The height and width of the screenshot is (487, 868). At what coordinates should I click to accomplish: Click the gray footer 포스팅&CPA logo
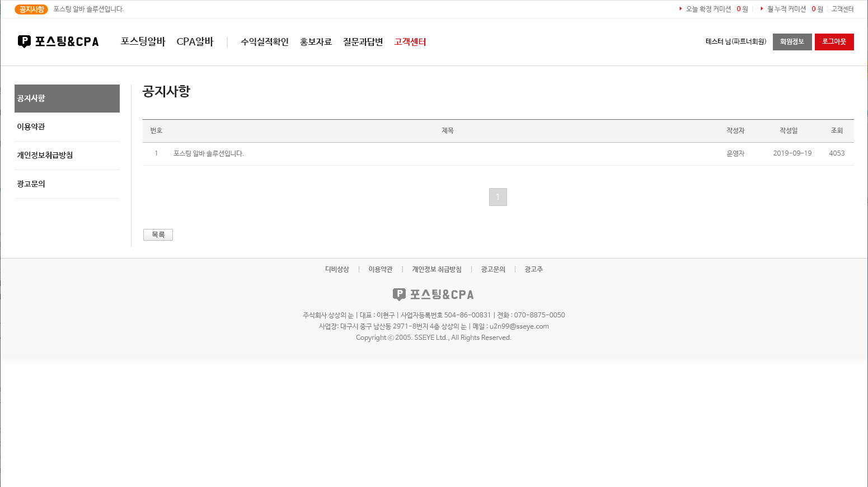click(x=433, y=294)
